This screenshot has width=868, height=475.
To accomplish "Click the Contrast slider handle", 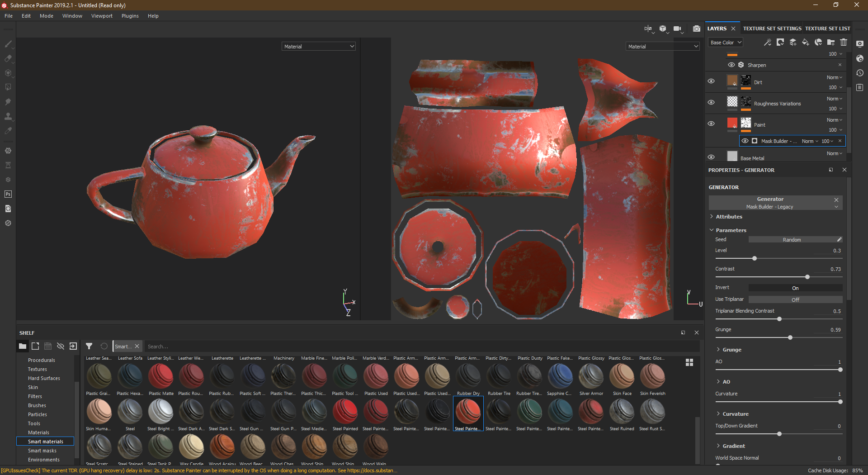I will 807,277.
